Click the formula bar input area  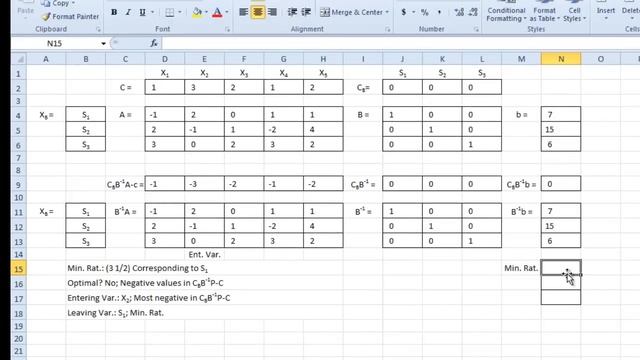coord(400,43)
